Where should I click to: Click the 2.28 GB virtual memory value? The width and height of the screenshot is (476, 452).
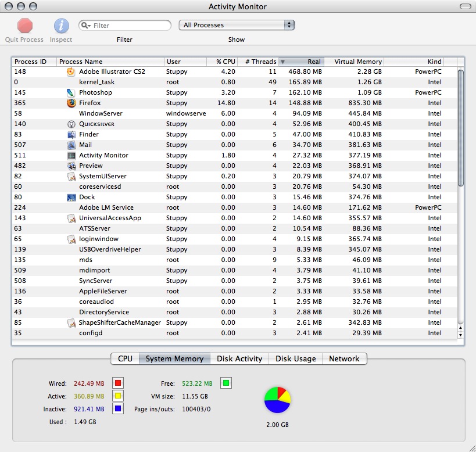pyautogui.click(x=370, y=71)
